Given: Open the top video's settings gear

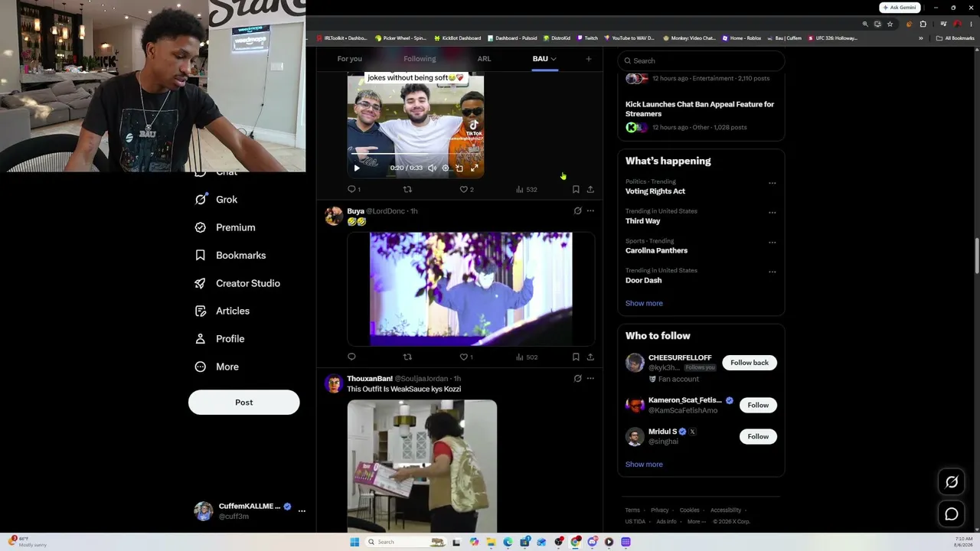Looking at the screenshot, I should click(446, 168).
